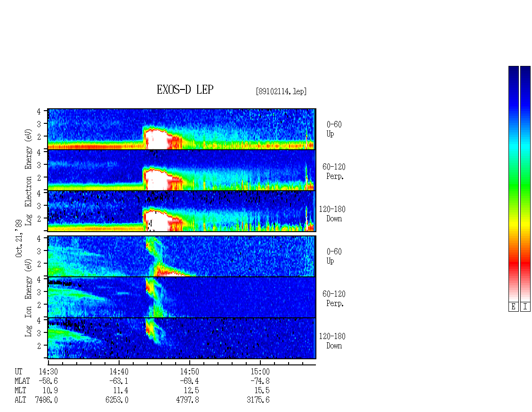Viewport: 532px width, 412px height.
Task: Click the MLT row header
Action: 20,391
